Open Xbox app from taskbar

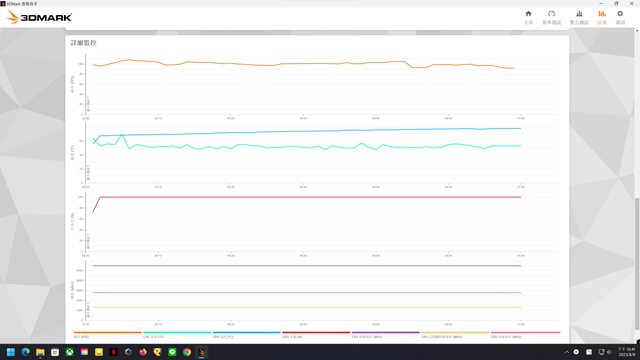coord(70,352)
